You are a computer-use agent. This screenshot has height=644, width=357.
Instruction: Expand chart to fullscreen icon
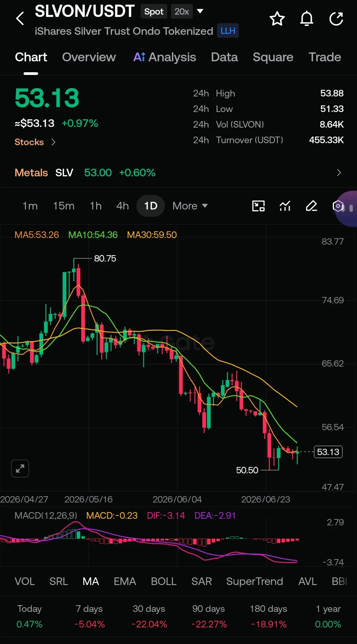20,468
